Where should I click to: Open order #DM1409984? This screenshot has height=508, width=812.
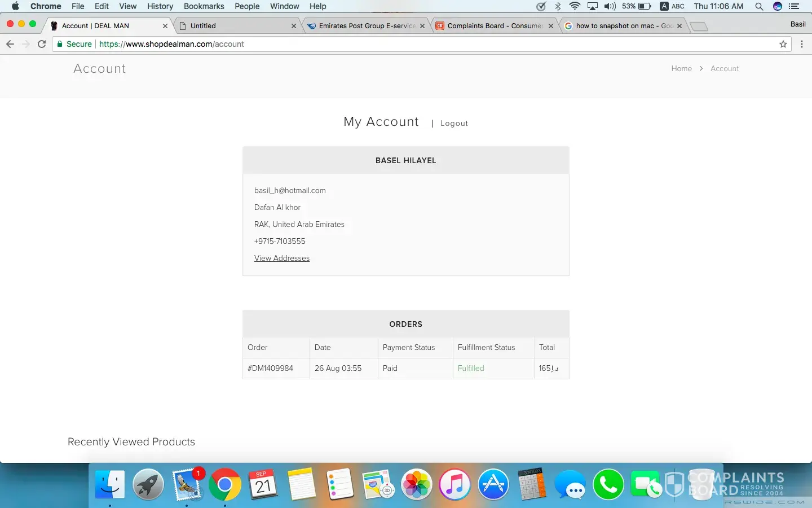(271, 369)
